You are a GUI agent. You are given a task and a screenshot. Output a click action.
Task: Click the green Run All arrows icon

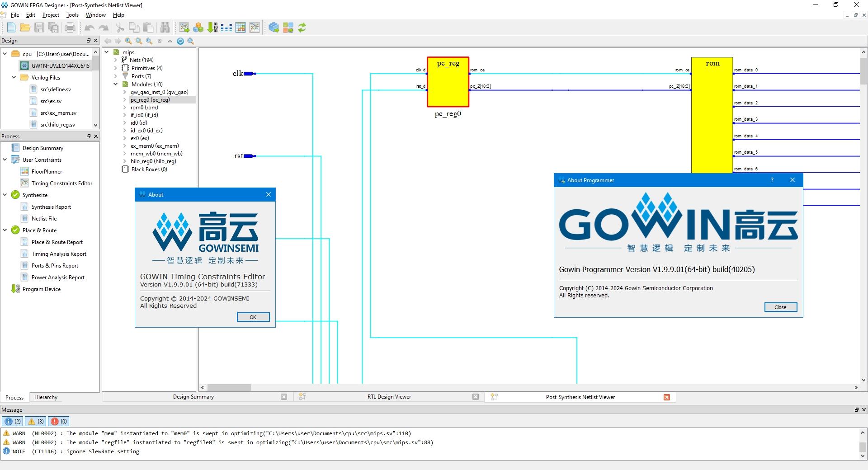pos(302,28)
